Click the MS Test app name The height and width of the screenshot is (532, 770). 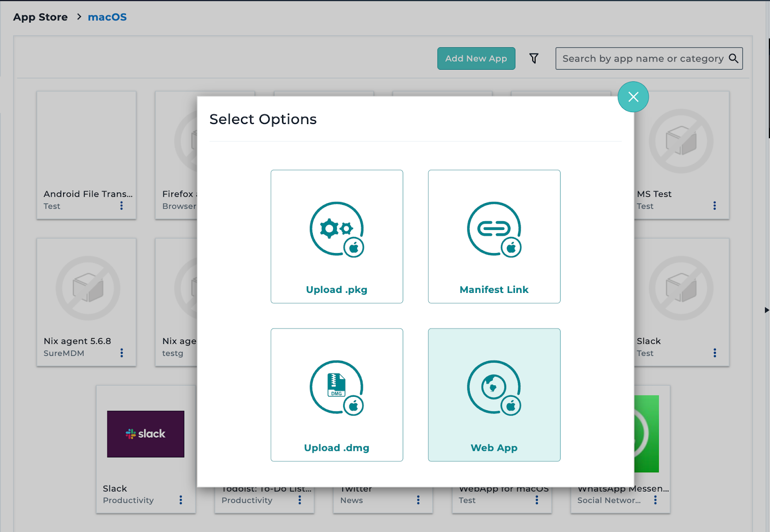pyautogui.click(x=654, y=194)
